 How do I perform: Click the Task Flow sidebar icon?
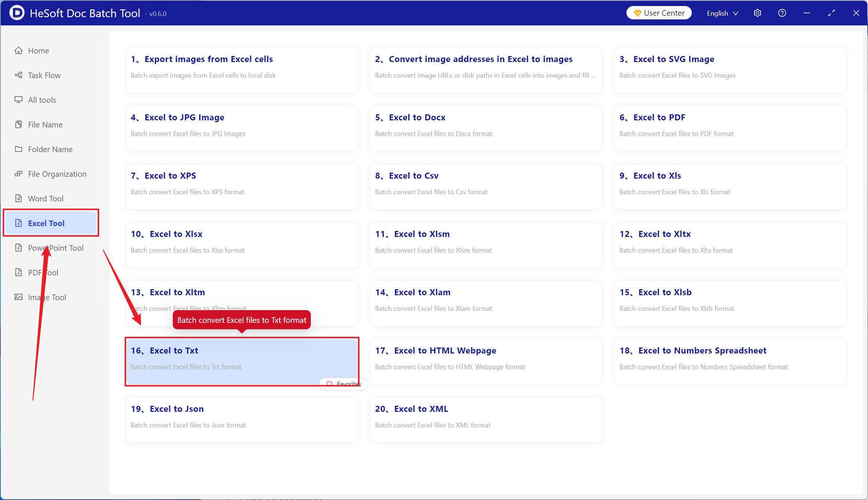pos(18,75)
